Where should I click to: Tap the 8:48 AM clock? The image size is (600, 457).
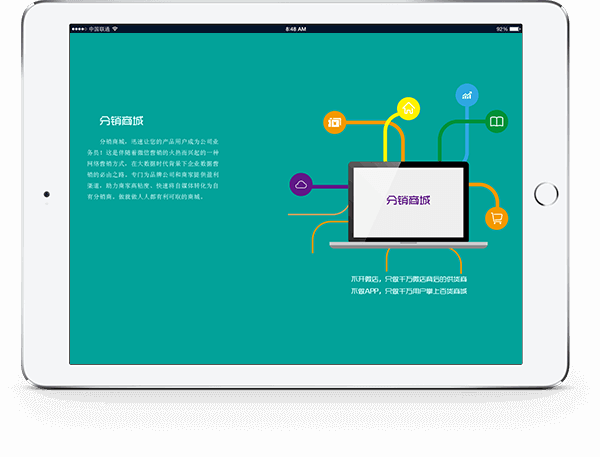296,29
